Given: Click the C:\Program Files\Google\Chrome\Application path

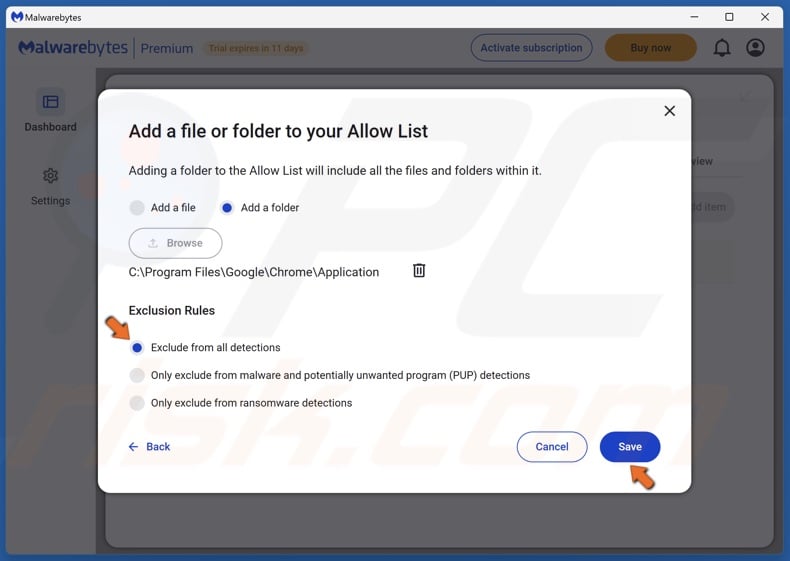Looking at the screenshot, I should coord(254,272).
